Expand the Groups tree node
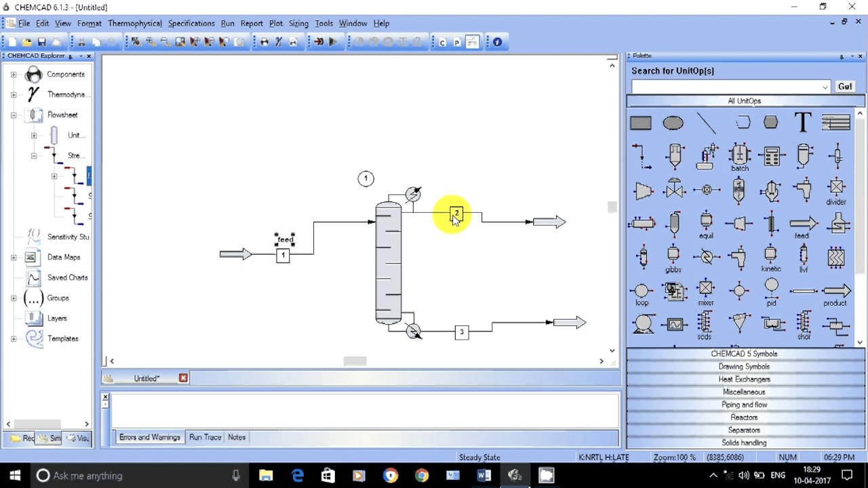The width and height of the screenshot is (868, 488). click(13, 298)
